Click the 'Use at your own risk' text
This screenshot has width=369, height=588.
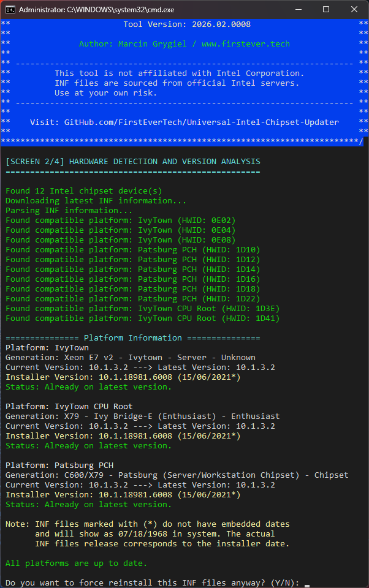point(105,93)
